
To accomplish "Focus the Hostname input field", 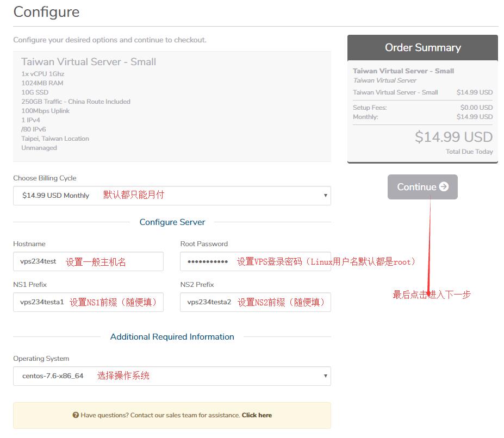I will point(88,261).
